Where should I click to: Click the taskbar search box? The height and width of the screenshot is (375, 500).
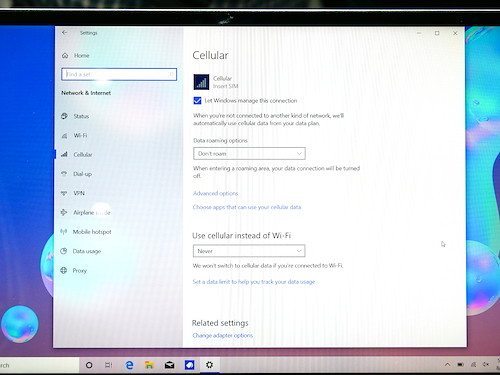pyautogui.click(x=39, y=365)
